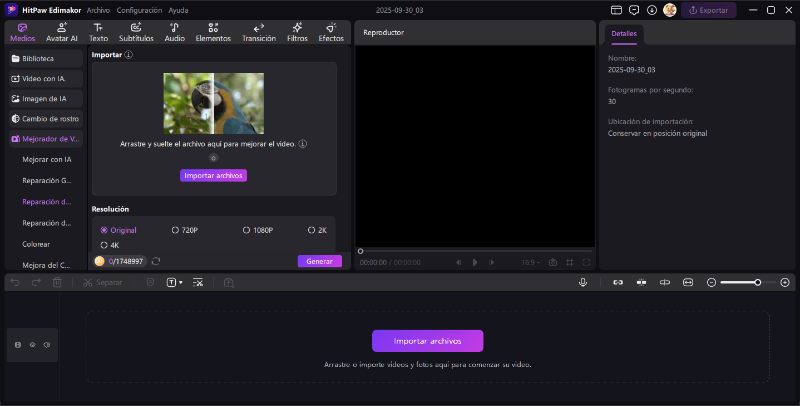
Task: Click the fit timeline to window icon
Action: point(687,282)
